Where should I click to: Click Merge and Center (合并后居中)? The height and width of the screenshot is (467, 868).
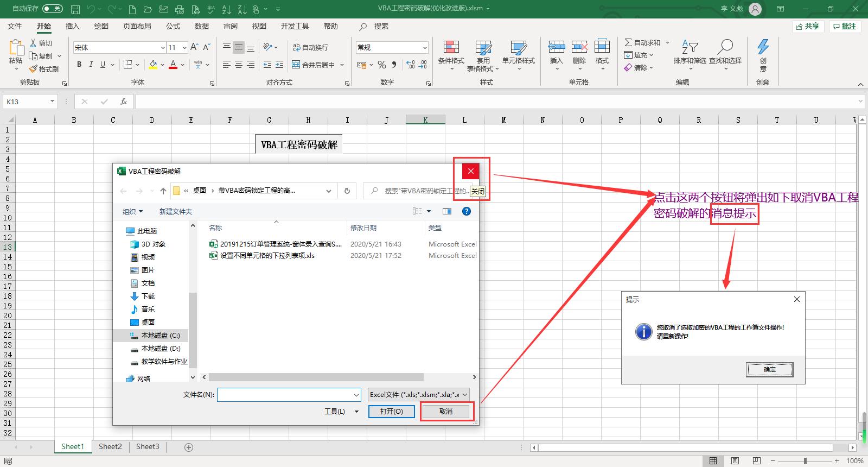coord(314,65)
